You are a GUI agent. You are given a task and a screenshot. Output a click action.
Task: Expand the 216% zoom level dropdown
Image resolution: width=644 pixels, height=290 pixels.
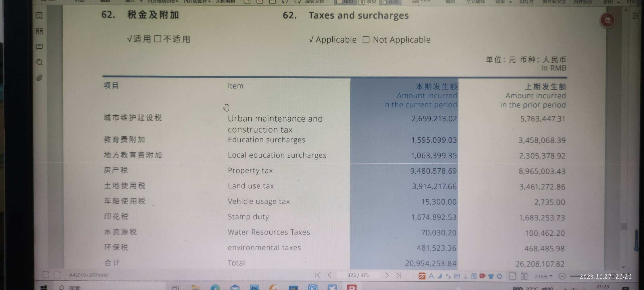point(543,276)
